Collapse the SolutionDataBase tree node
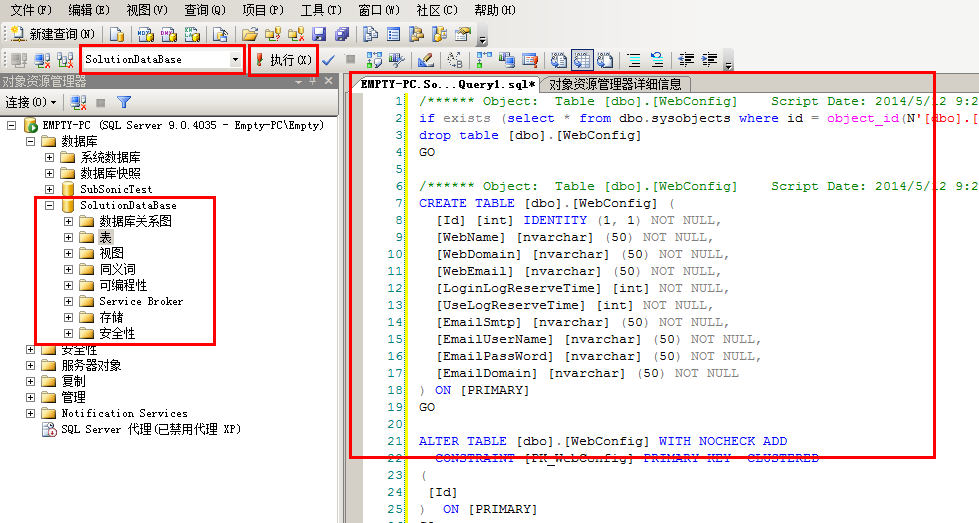The height and width of the screenshot is (523, 979). click(x=49, y=205)
